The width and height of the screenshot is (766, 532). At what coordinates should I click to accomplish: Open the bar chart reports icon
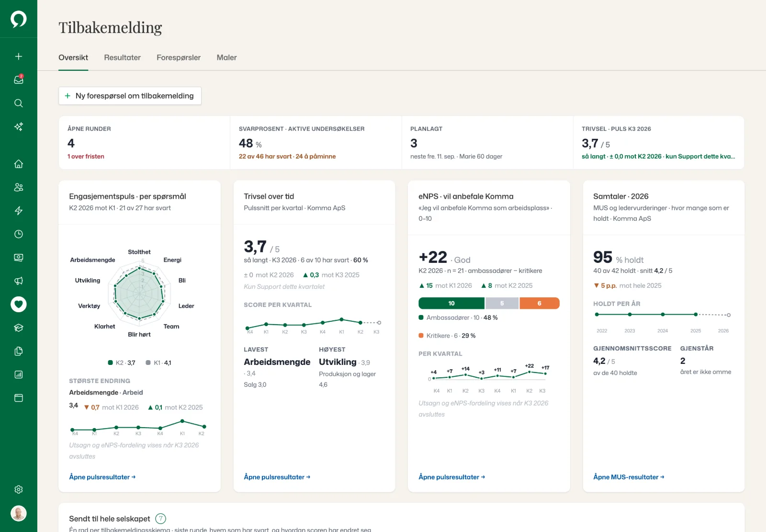[19, 374]
